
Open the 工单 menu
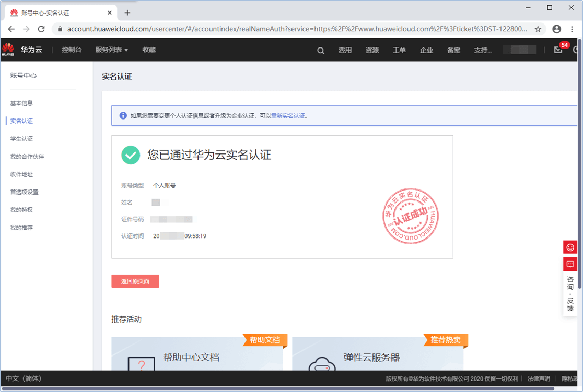(399, 50)
